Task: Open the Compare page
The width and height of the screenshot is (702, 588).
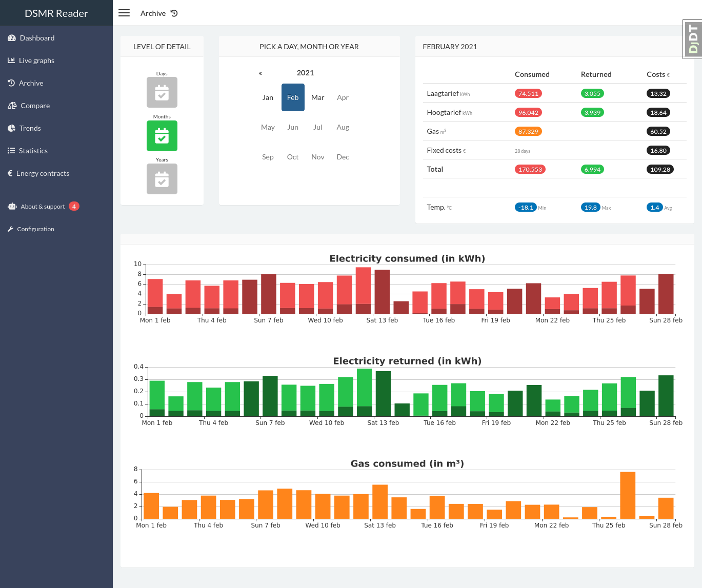Action: [x=56, y=106]
